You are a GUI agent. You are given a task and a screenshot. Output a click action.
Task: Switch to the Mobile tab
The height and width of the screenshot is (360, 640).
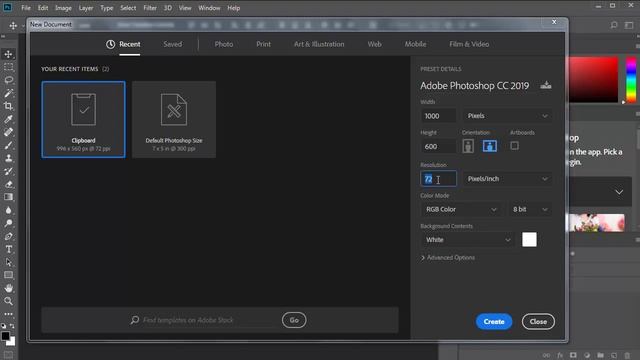(x=415, y=44)
